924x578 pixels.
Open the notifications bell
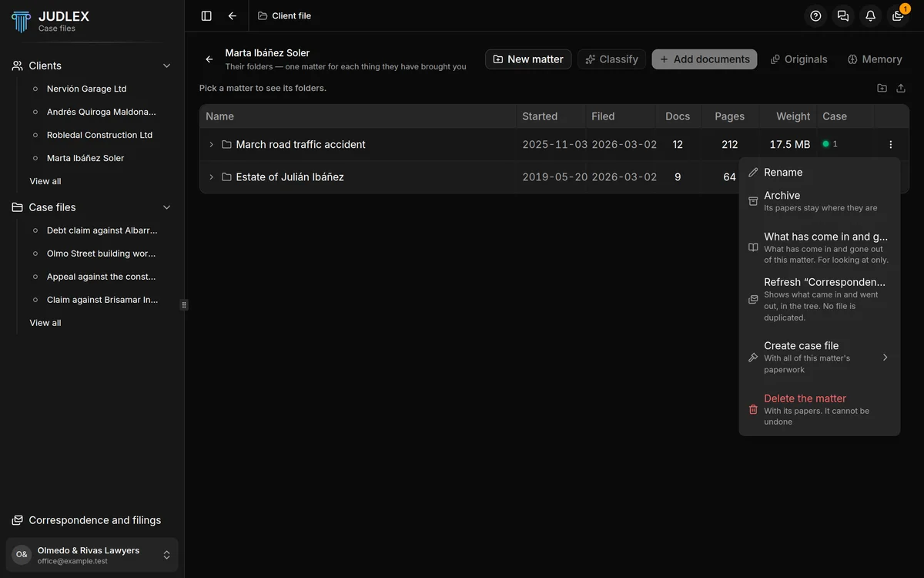click(870, 15)
